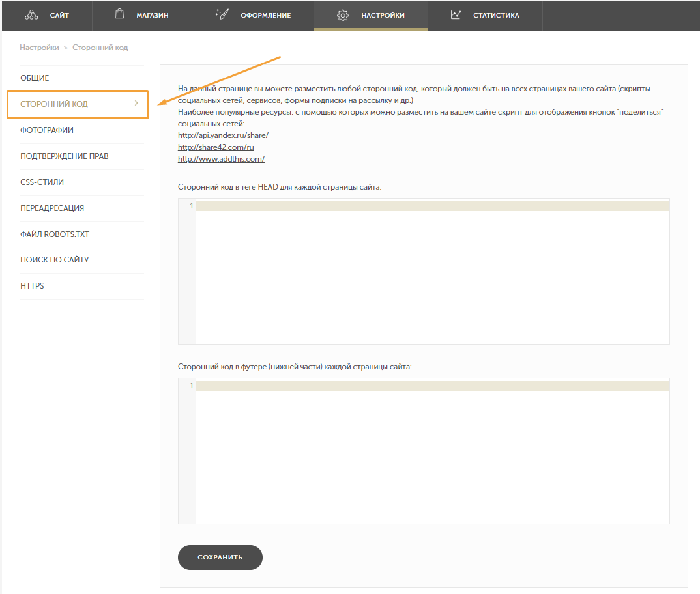Image resolution: width=700 pixels, height=594 pixels.
Task: Click the paintbrush icon for Оформление
Action: point(222,14)
